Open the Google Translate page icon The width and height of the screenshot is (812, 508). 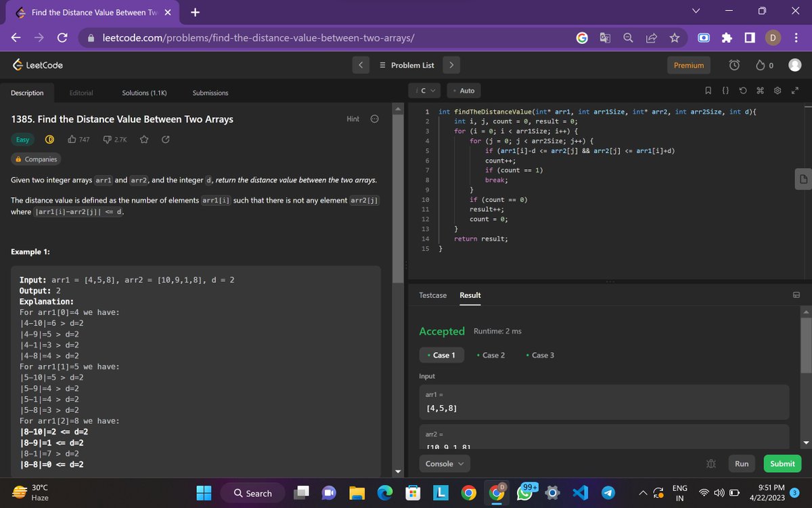click(605, 38)
